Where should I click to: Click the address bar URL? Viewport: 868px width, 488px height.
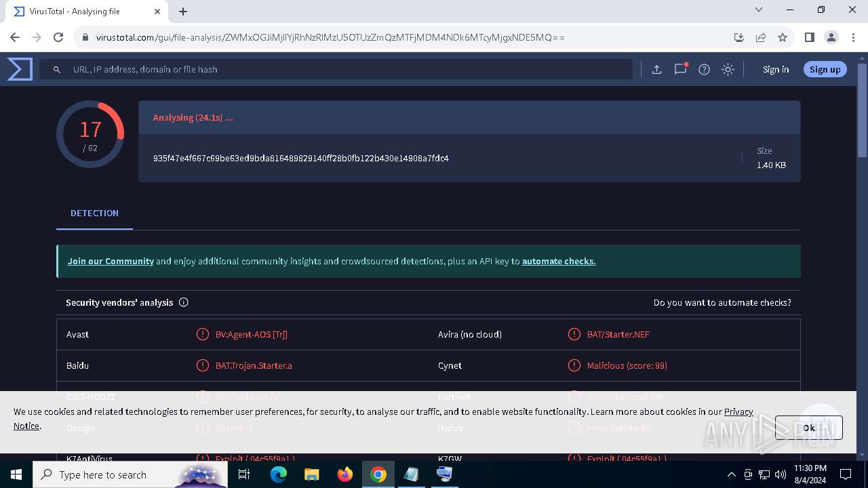(x=330, y=37)
